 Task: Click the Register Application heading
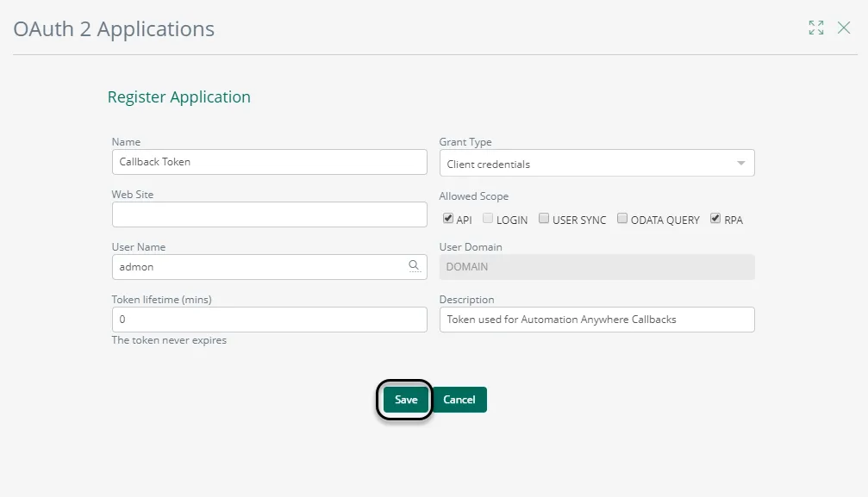point(178,96)
